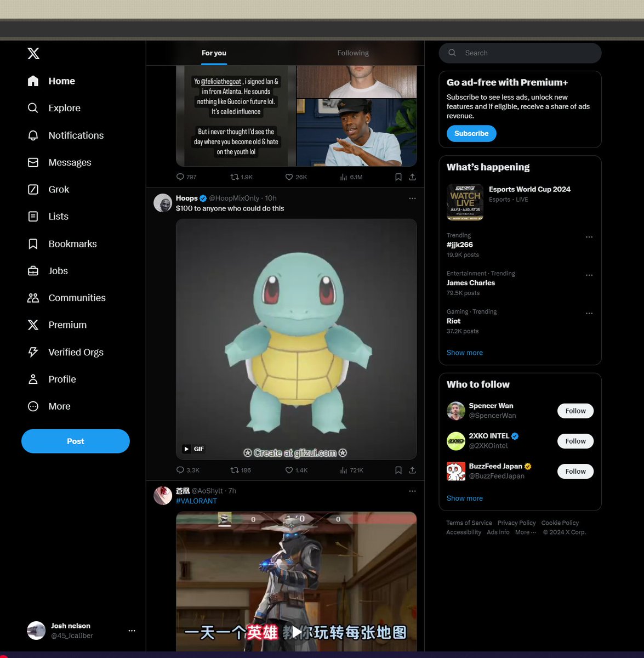Click in the Search field
Viewport: 644px width, 658px height.
point(520,53)
